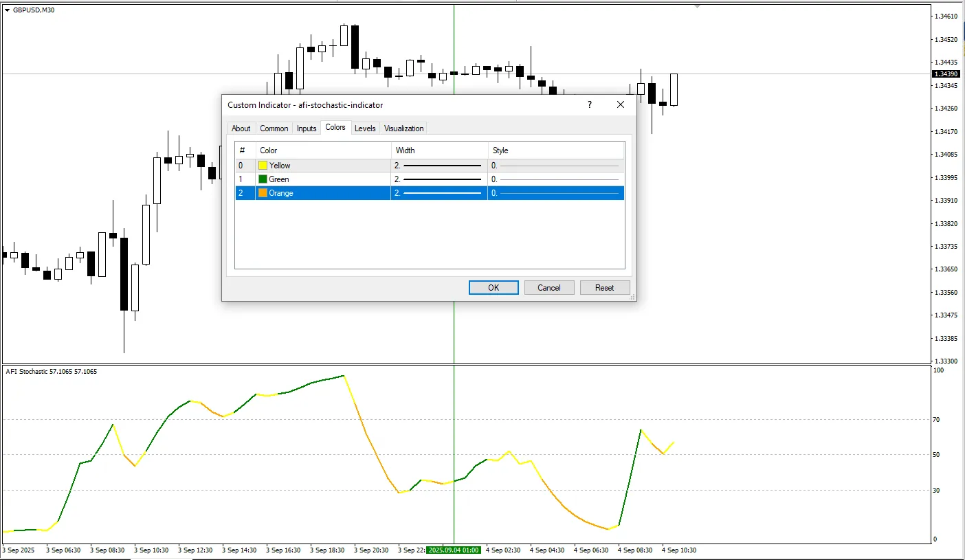Open the chart dropdown arrow beside GBPUSD,M30

pyautogui.click(x=8, y=10)
